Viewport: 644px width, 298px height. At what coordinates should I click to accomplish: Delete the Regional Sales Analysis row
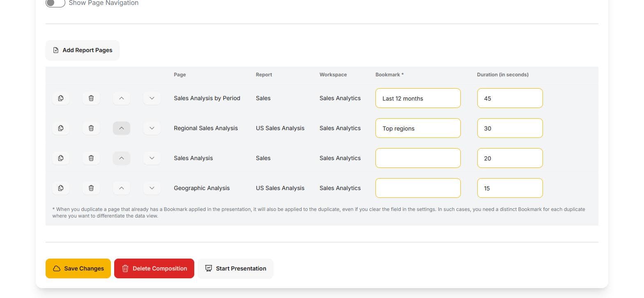tap(91, 128)
